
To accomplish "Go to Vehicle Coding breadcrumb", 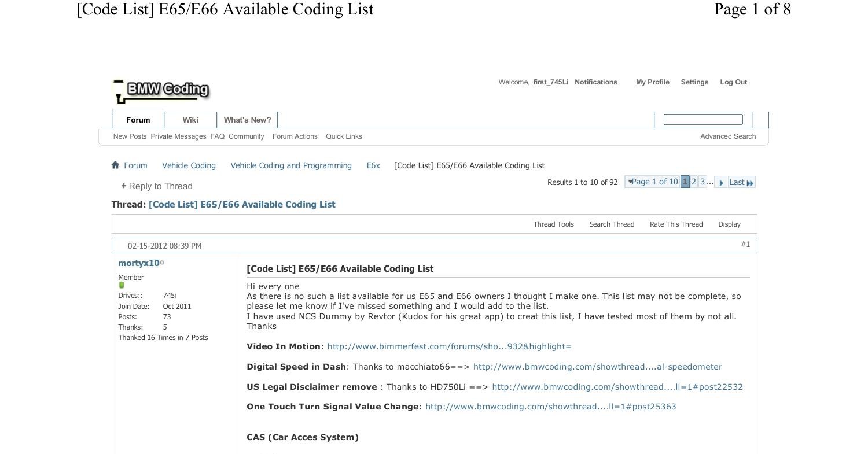I will 189,165.
